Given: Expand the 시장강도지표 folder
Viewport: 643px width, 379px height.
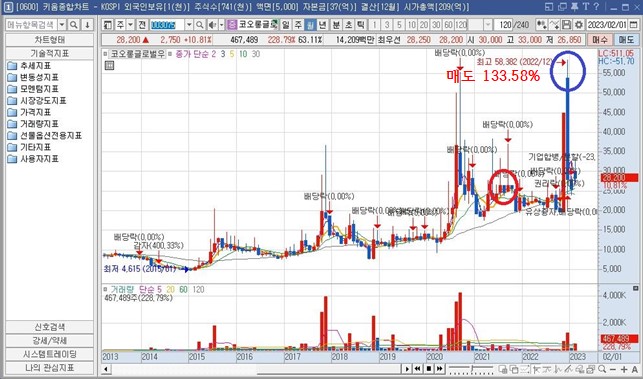Looking at the screenshot, I should point(36,100).
